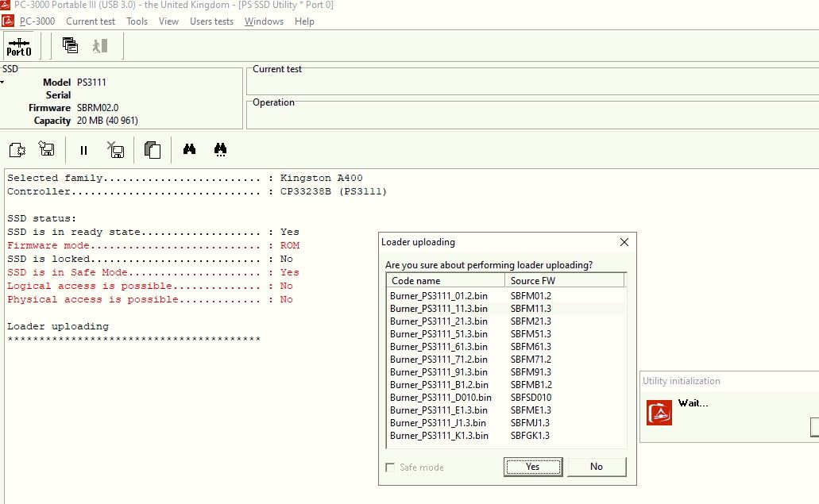Click the save log floppy icon
The height and width of the screenshot is (504, 819).
(x=47, y=149)
